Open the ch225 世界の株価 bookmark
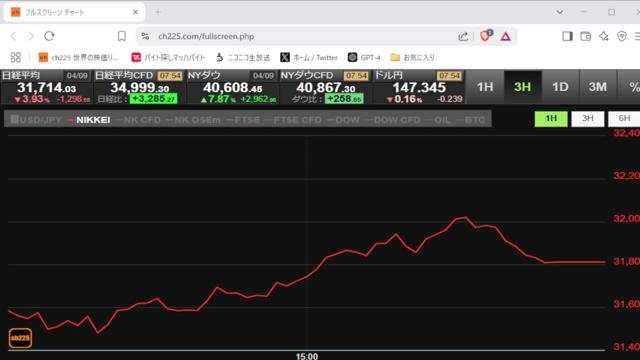Viewport: 640px width, 360px height. click(x=78, y=58)
